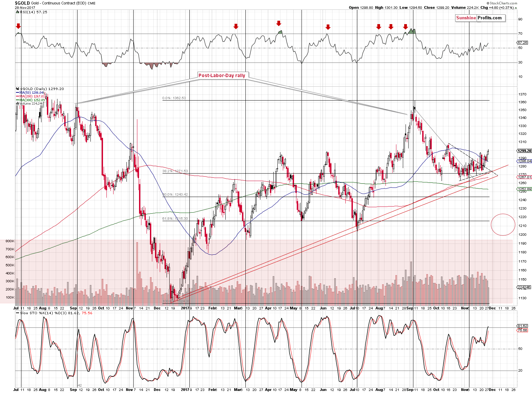The width and height of the screenshot is (532, 393).
Task: Click the MA(200) 1267.01 legend entry
Action: pyautogui.click(x=31, y=96)
